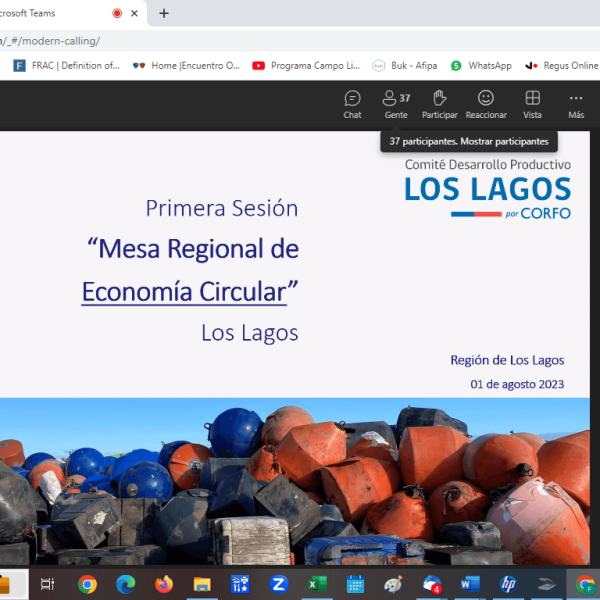This screenshot has width=600, height=600.
Task: Close the Microsoft Teams tab
Action: [138, 13]
